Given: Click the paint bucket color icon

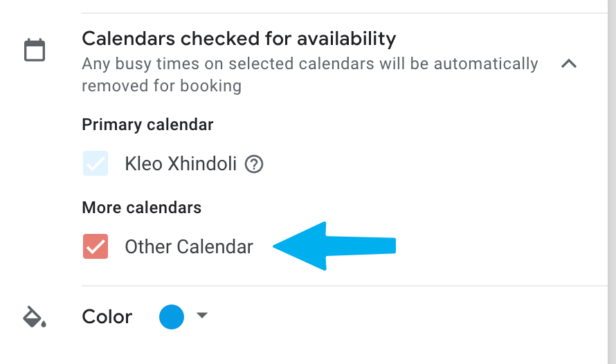Looking at the screenshot, I should click(34, 317).
